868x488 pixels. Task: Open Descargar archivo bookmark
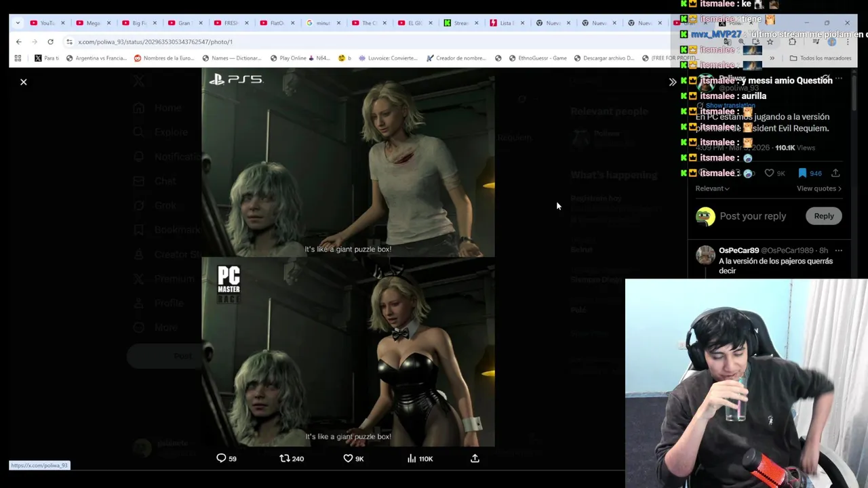(604, 58)
